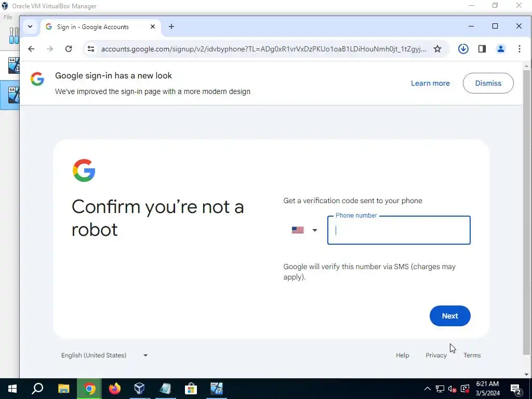Click the Next button
Image resolution: width=532 pixels, height=399 pixels.
450,316
